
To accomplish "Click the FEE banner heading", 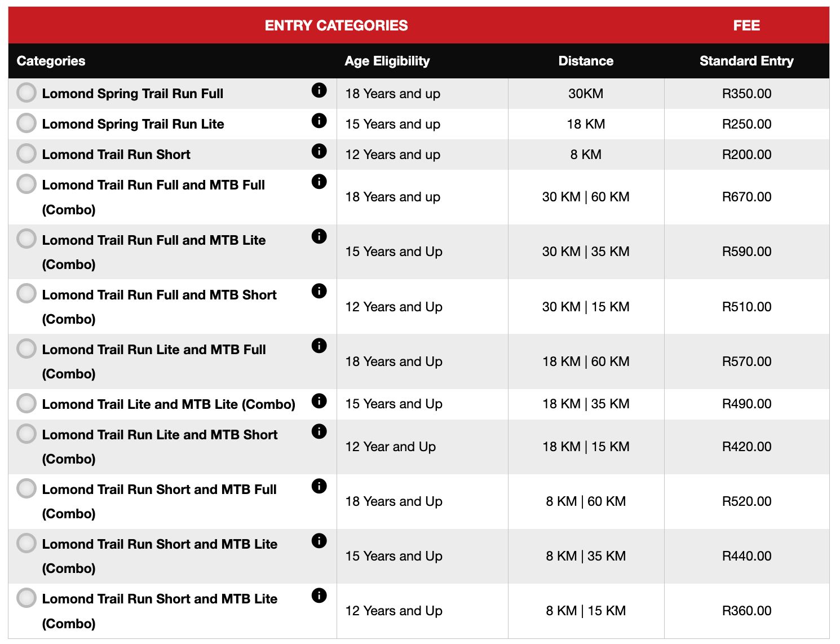I will (x=746, y=25).
